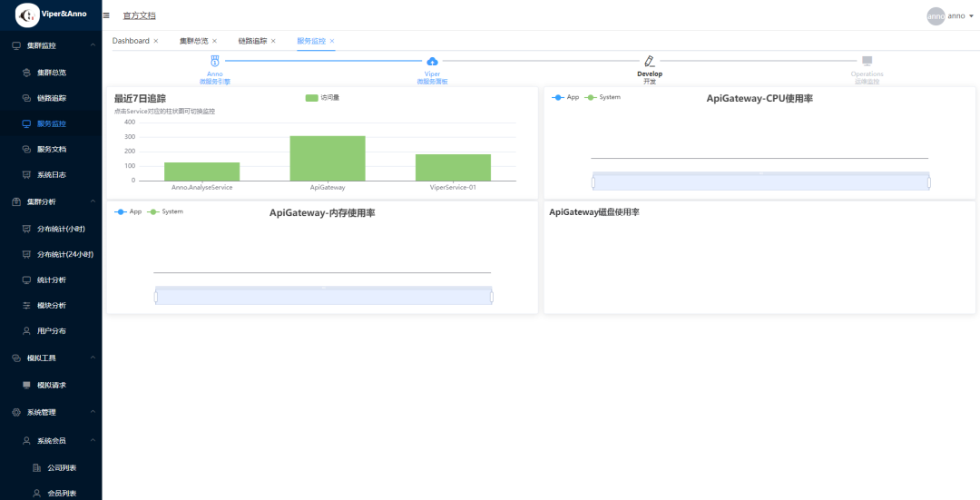
Task: Collapse the 系统会员 submenu
Action: (93, 441)
